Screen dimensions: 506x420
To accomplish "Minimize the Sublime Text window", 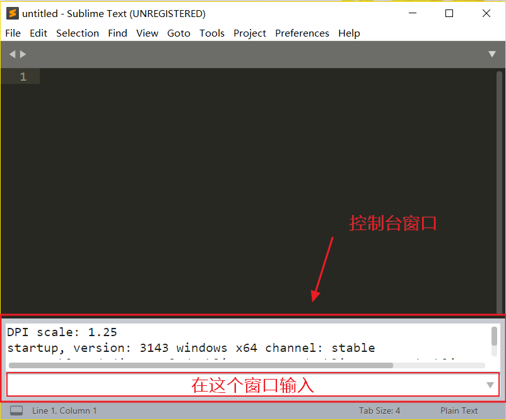I will (413, 13).
